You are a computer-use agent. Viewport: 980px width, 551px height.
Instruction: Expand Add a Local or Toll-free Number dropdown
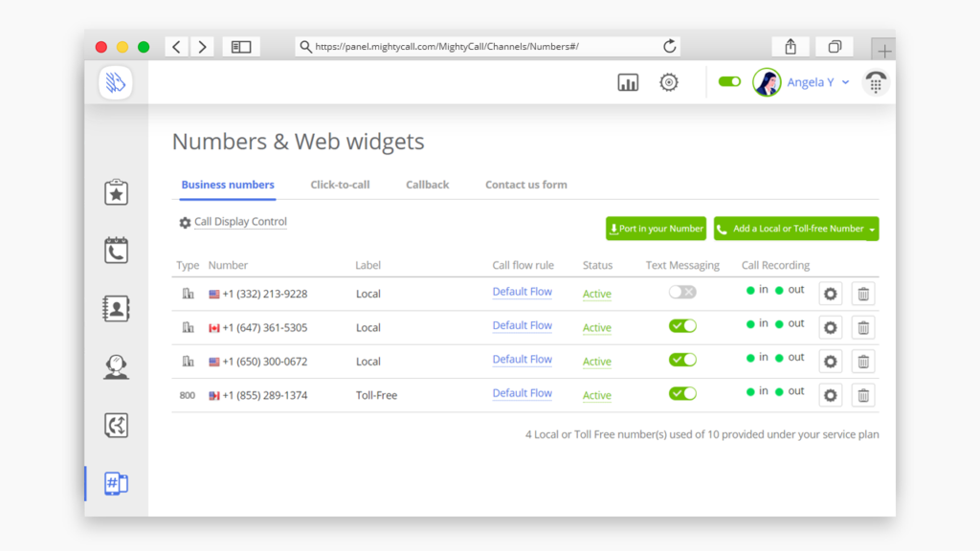[872, 230]
